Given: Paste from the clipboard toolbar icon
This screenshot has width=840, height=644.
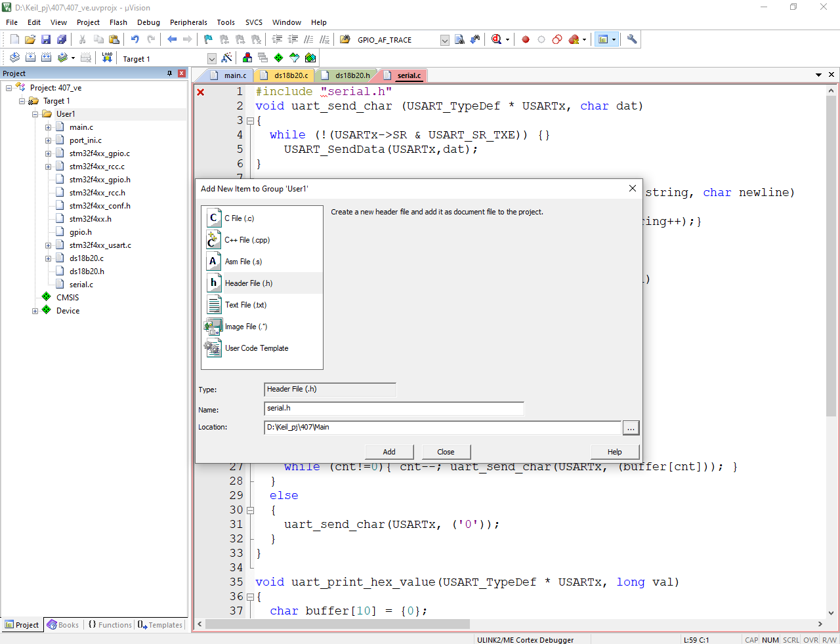Looking at the screenshot, I should (114, 39).
